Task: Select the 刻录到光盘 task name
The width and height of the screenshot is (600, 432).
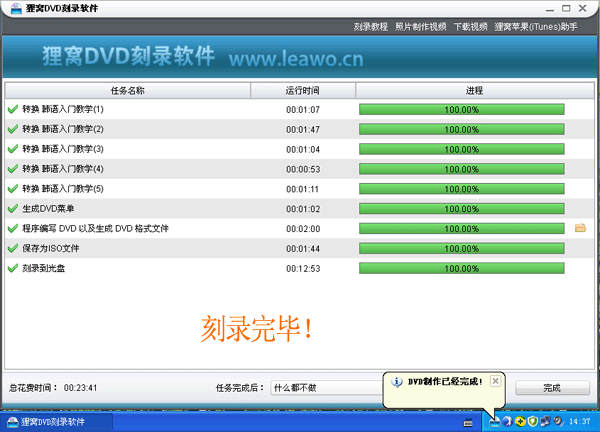Action: pos(43,268)
